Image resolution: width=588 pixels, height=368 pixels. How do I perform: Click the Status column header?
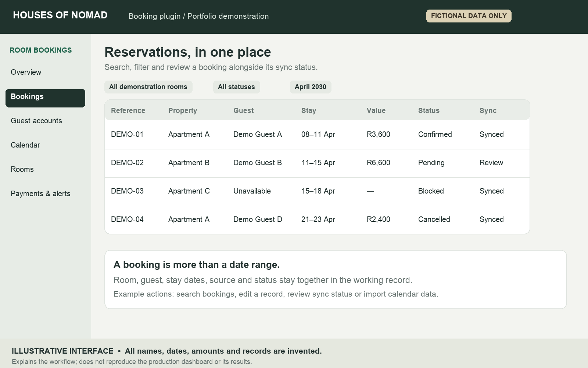point(429,110)
